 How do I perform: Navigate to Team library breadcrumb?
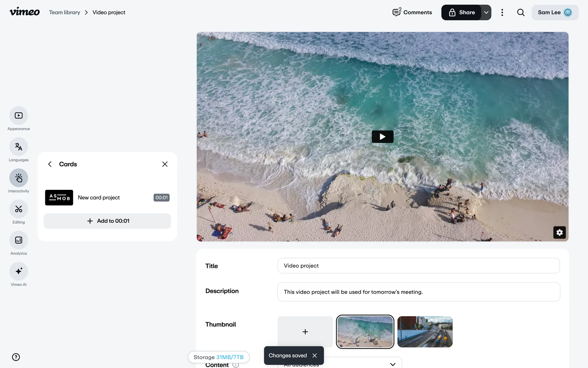click(64, 13)
